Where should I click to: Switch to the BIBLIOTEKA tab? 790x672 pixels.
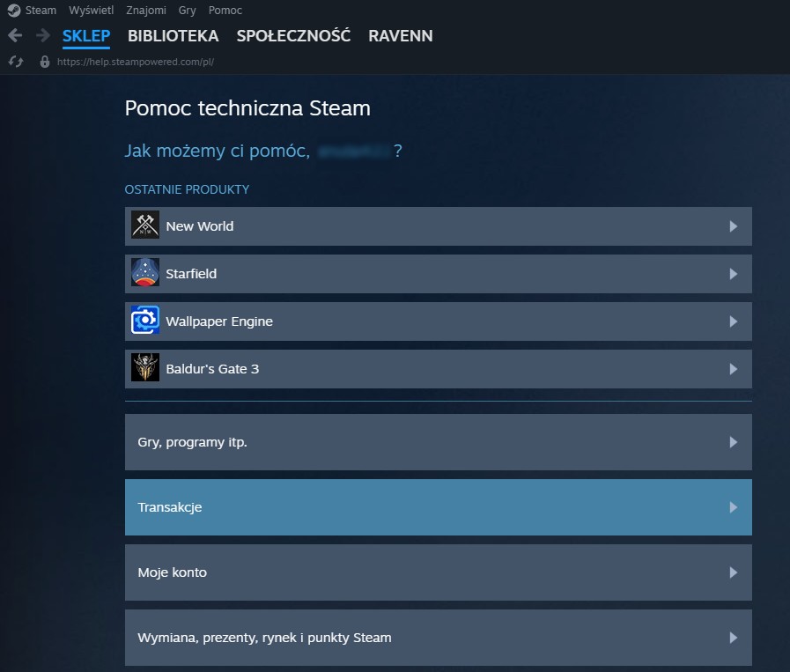tap(173, 36)
